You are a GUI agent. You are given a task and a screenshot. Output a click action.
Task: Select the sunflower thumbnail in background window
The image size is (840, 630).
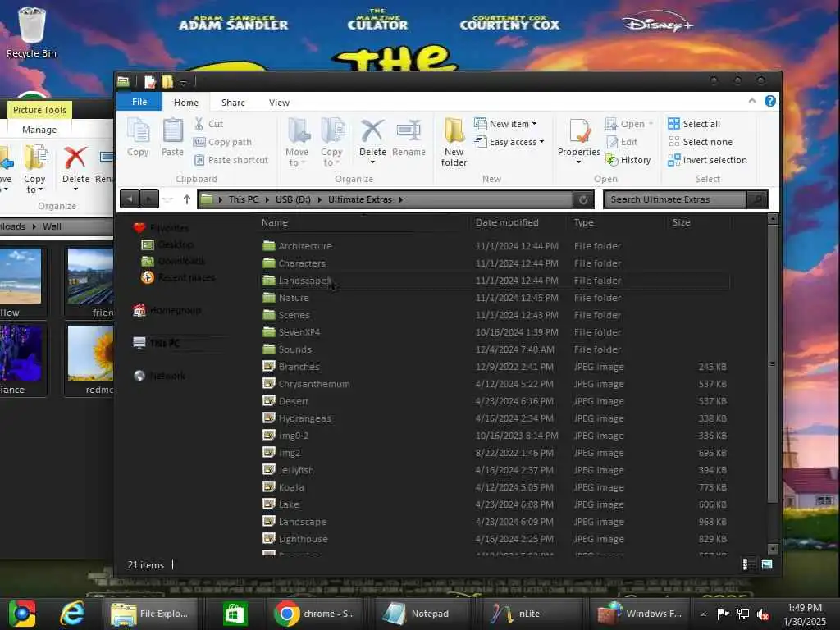click(x=90, y=353)
